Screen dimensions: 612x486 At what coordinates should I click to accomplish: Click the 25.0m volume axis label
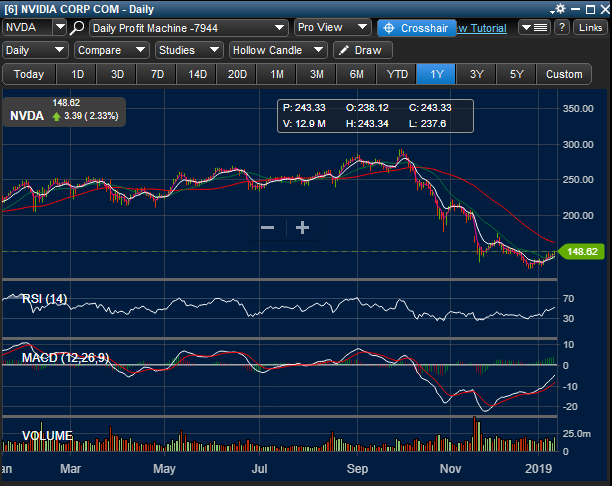click(576, 434)
